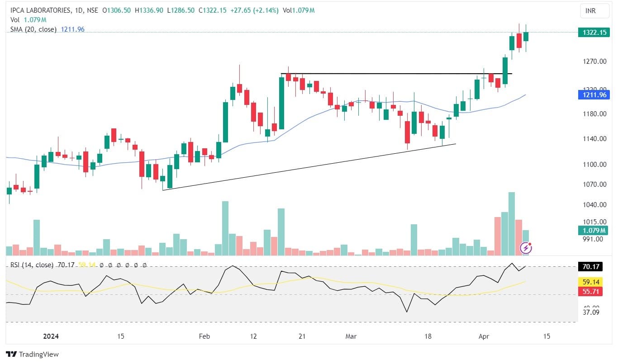Click the green 1.079M volume label

click(594, 231)
